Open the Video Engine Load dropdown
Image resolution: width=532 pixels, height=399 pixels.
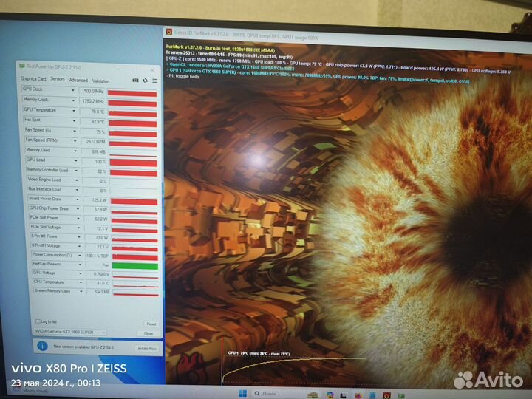pos(77,180)
